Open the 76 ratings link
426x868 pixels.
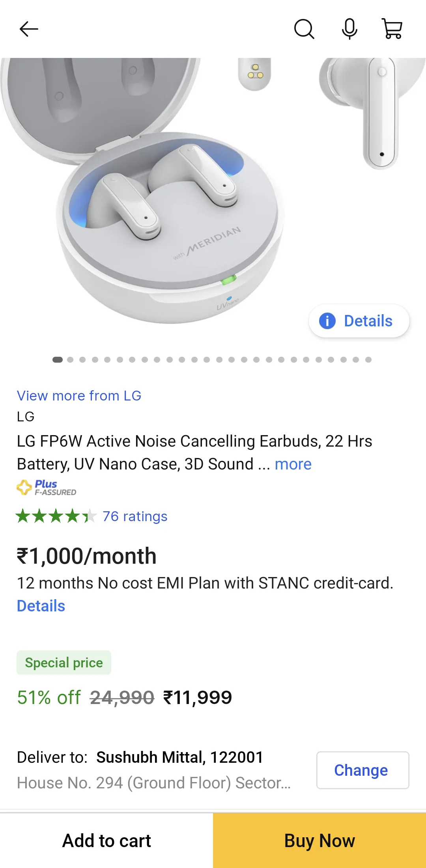[x=135, y=516]
